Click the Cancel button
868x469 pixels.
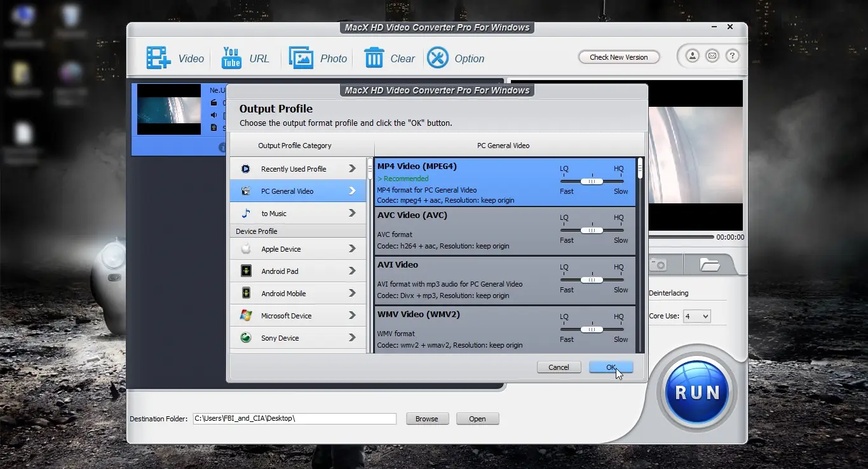click(x=559, y=367)
